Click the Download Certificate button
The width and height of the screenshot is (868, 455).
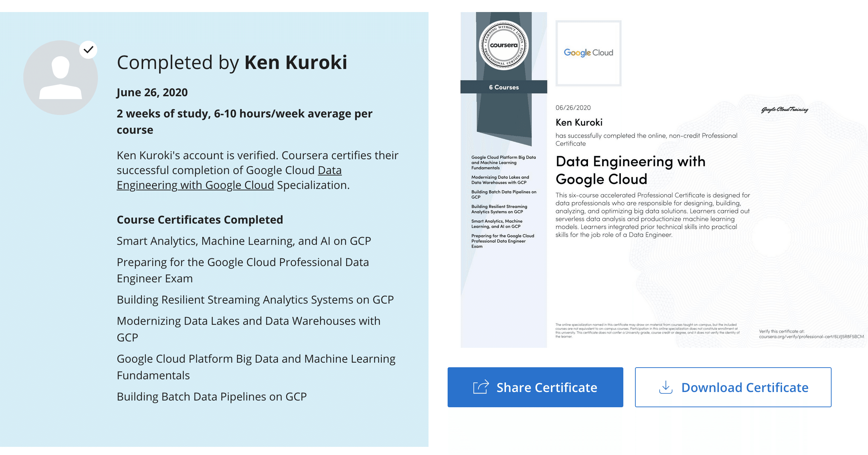pos(733,387)
